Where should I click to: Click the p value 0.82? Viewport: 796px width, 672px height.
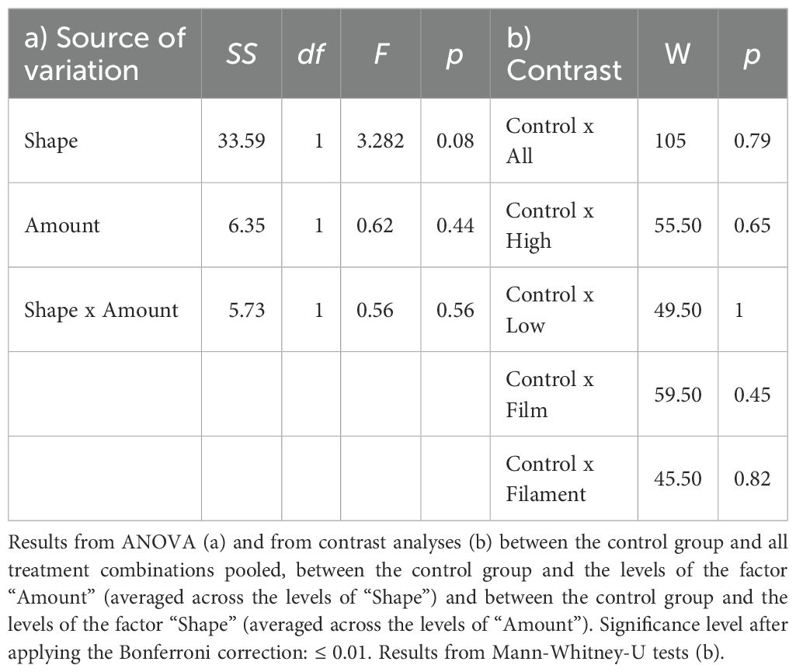tap(753, 479)
